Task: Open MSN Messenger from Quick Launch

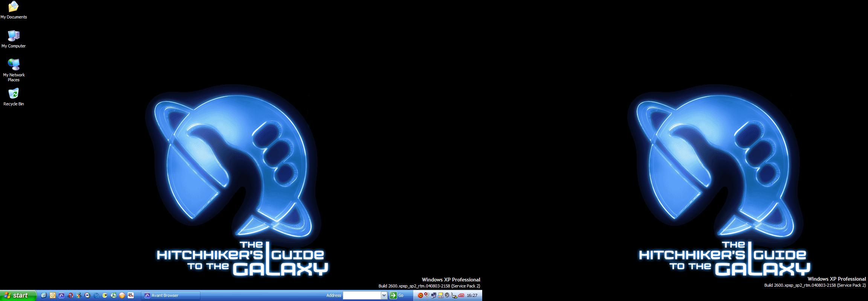Action: (x=79, y=295)
